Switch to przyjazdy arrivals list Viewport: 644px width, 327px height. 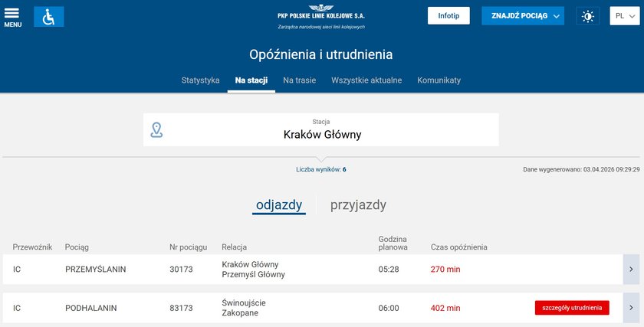(x=358, y=205)
